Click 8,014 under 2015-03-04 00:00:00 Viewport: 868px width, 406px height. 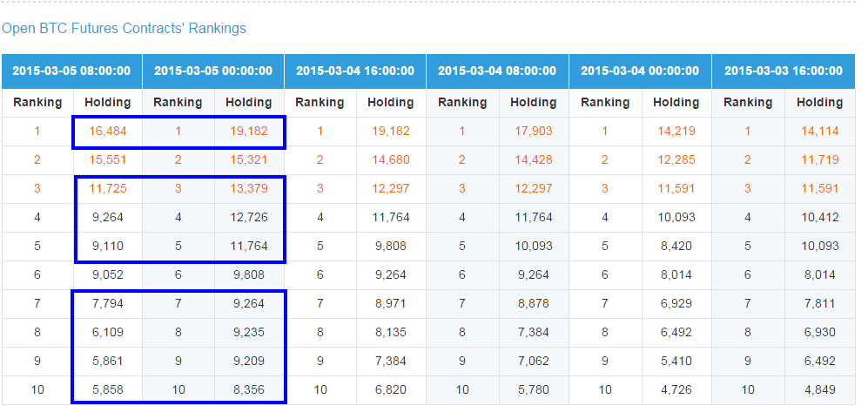click(676, 274)
